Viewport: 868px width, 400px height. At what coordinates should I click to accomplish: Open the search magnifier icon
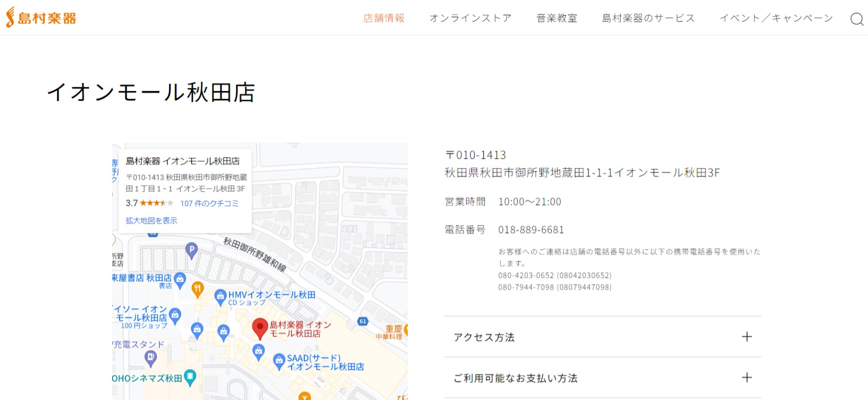click(857, 19)
